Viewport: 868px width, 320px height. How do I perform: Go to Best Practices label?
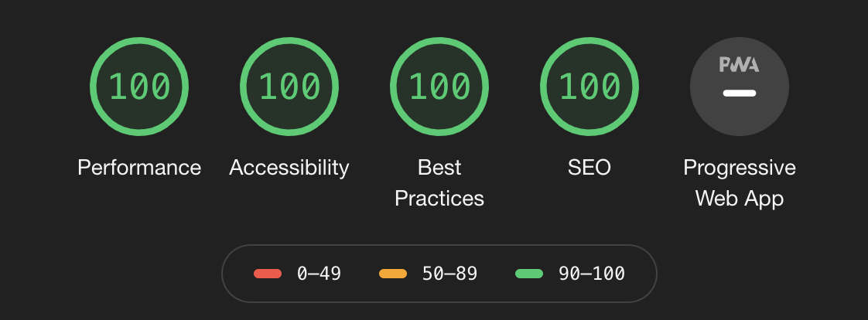coord(439,183)
